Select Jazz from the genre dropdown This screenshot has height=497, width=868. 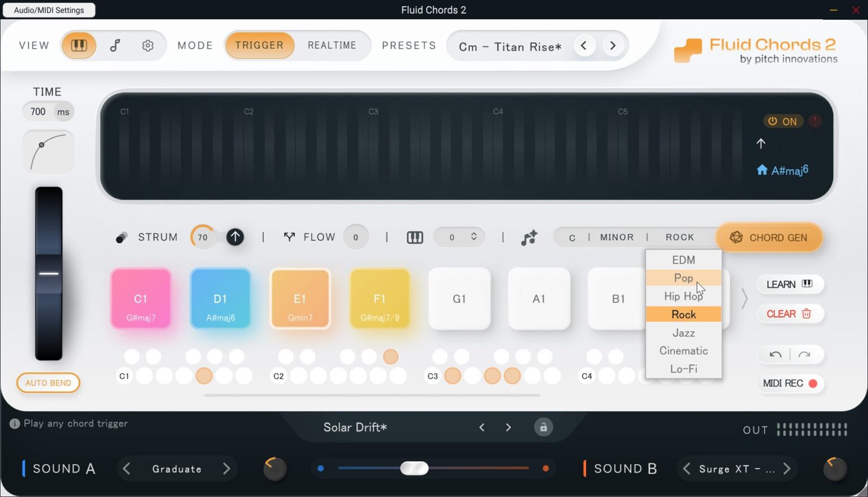(683, 333)
